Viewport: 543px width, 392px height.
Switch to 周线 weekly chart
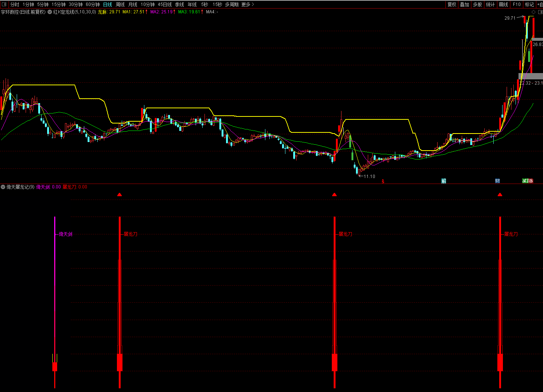click(x=120, y=4)
